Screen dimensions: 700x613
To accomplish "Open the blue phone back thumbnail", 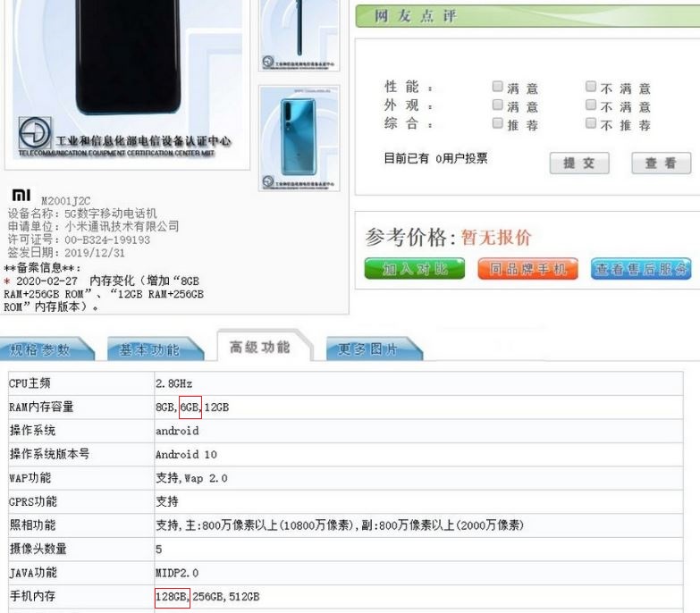I will pos(299,139).
